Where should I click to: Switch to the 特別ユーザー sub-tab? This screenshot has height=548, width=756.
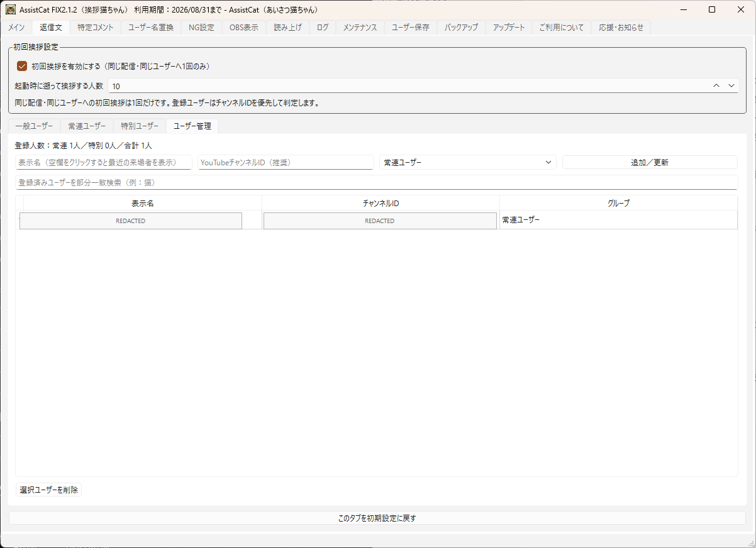pos(140,126)
